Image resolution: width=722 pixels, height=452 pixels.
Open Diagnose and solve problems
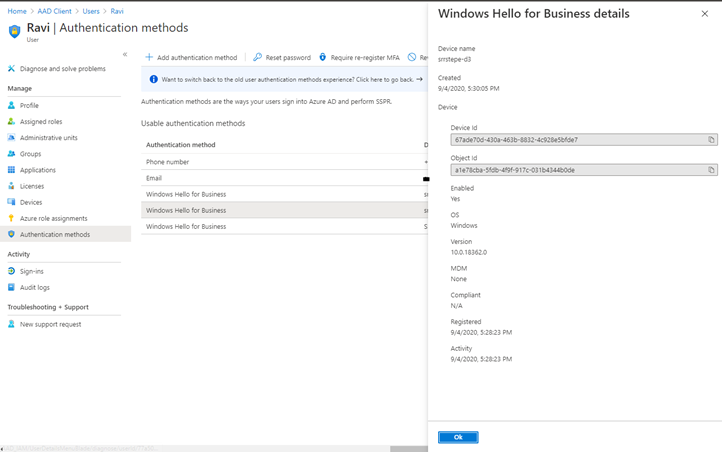click(65, 69)
